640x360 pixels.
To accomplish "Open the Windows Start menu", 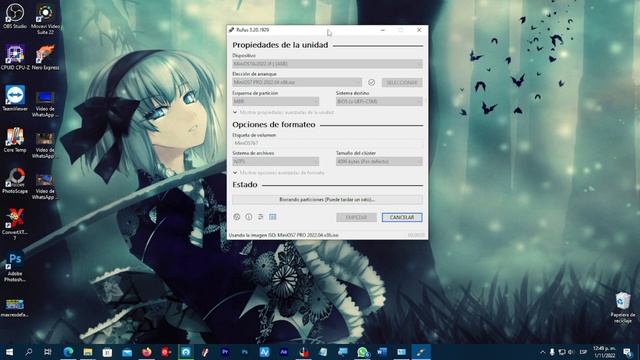I will point(9,352).
